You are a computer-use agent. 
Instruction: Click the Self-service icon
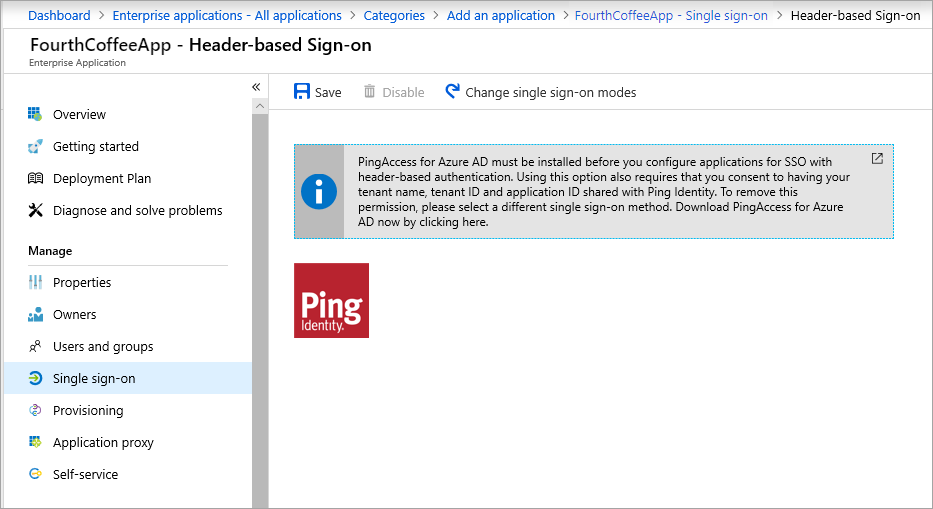[35, 474]
